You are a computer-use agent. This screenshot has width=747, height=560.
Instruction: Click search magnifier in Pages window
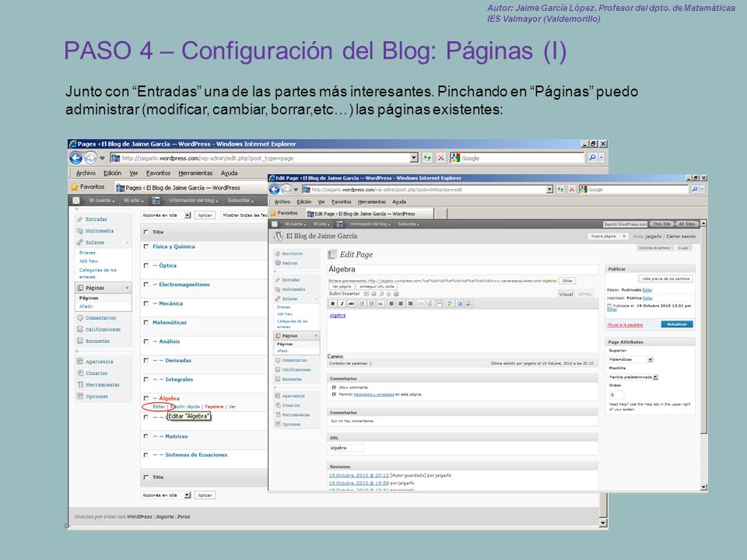[x=592, y=158]
